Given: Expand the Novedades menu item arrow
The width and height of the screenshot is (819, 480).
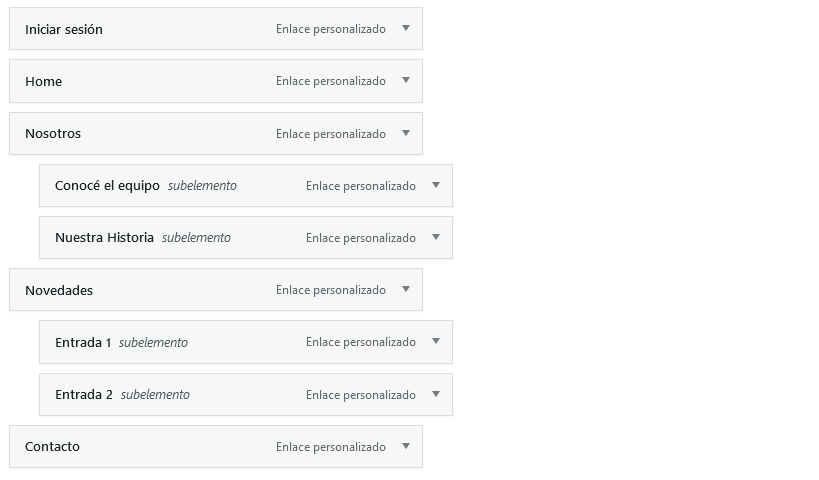Looking at the screenshot, I should point(406,289).
